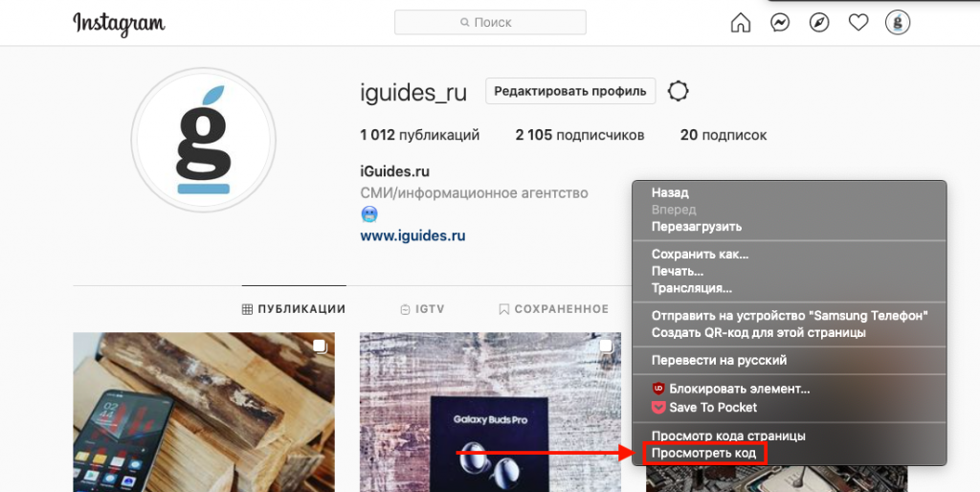Click the 'Поиск' search field

490,23
